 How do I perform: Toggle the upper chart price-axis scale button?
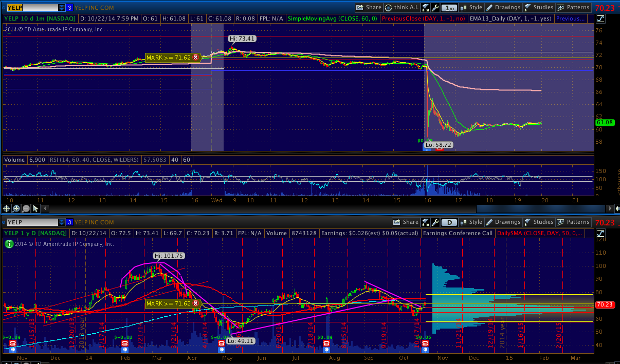point(601,19)
